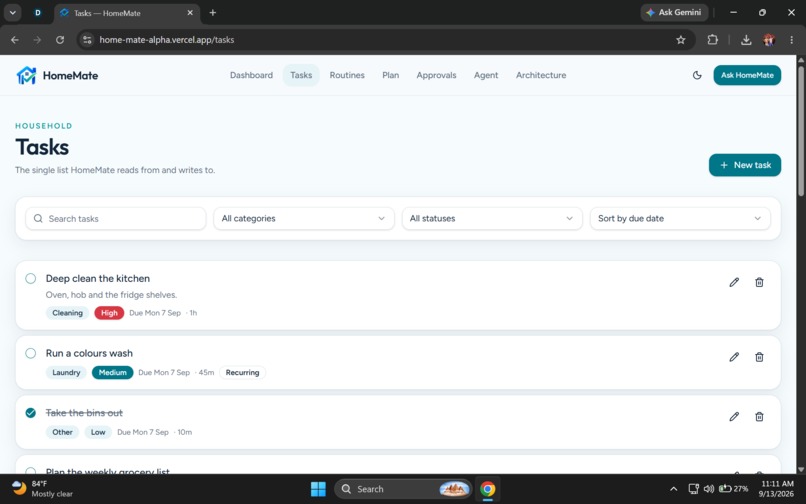
Task: Click the Ask HomeMate button
Action: [x=747, y=75]
